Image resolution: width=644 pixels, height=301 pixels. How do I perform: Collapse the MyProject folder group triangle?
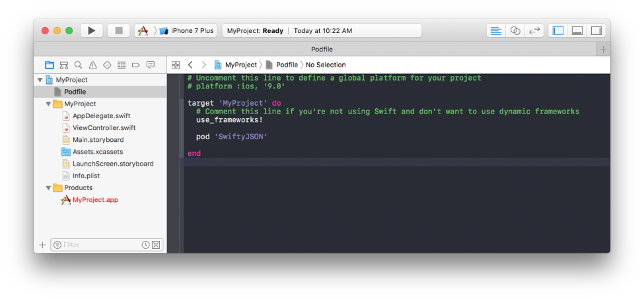pyautogui.click(x=48, y=104)
